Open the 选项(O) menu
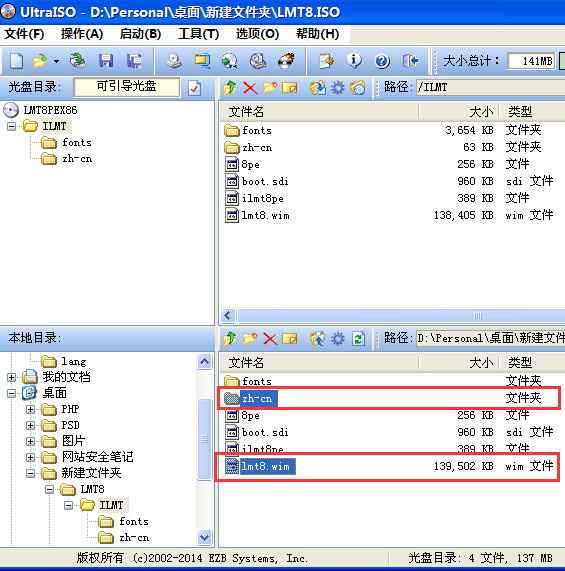 (x=257, y=34)
